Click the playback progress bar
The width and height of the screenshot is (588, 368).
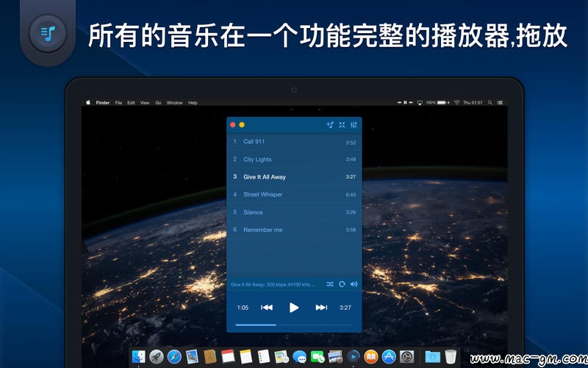pos(294,325)
